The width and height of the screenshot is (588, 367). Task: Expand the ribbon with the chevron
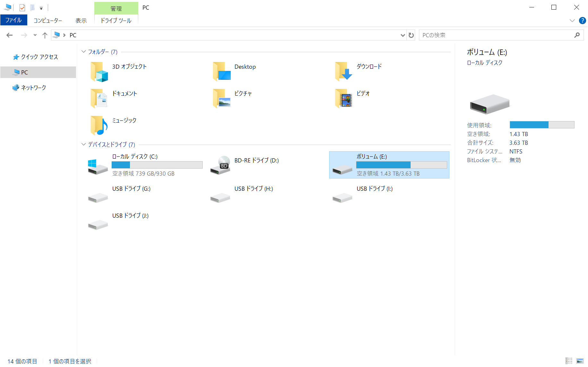(572, 21)
